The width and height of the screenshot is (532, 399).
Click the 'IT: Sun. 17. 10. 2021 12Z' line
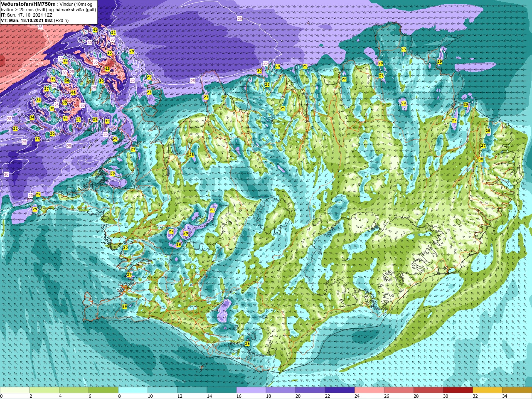click(x=27, y=15)
